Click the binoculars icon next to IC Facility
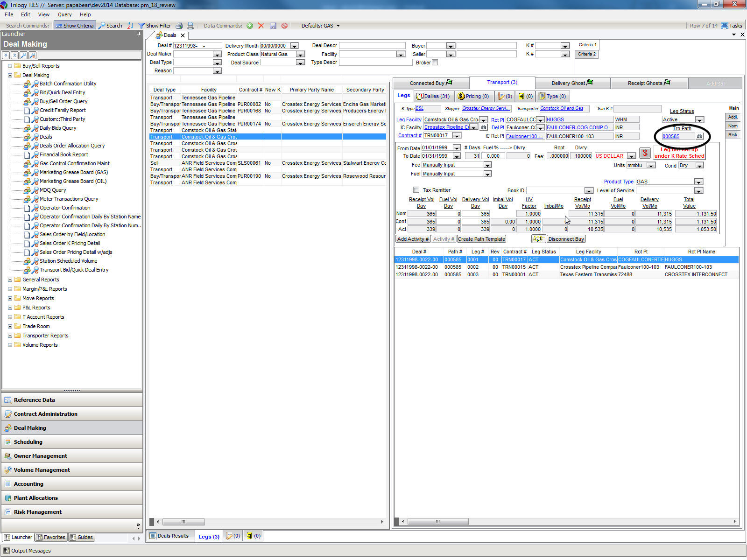This screenshot has height=560, width=747. 484,127
